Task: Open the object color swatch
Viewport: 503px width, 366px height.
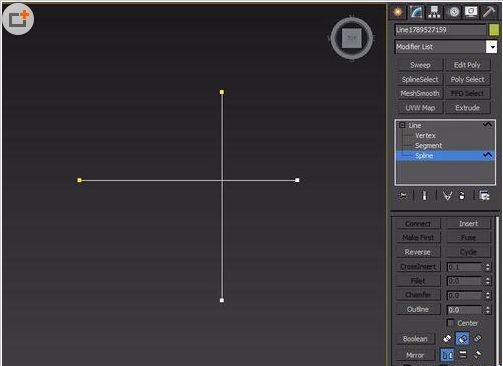Action: [494, 30]
